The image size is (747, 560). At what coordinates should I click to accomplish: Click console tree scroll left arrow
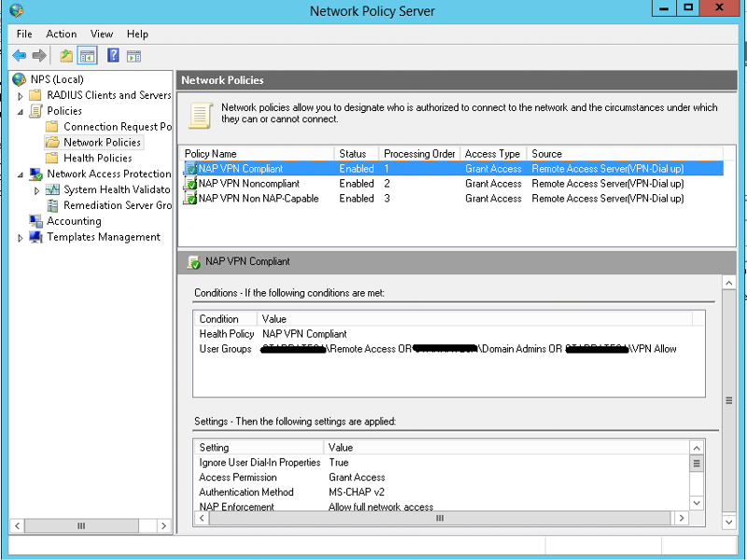click(x=17, y=525)
